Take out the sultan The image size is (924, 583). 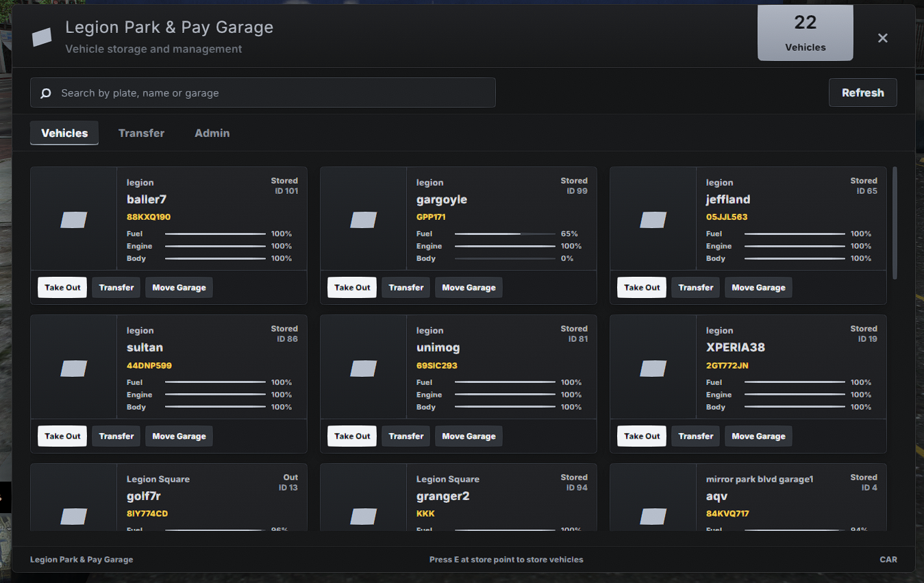click(62, 436)
